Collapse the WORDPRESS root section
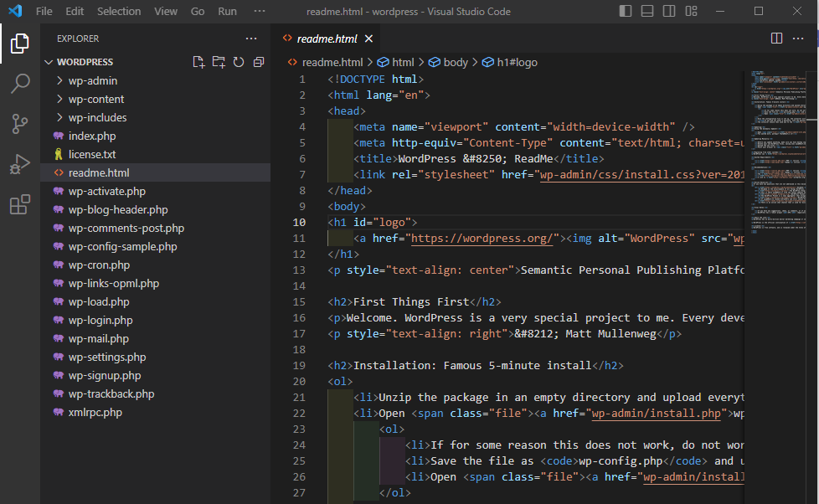Screen dimensions: 819x504 pos(85,62)
